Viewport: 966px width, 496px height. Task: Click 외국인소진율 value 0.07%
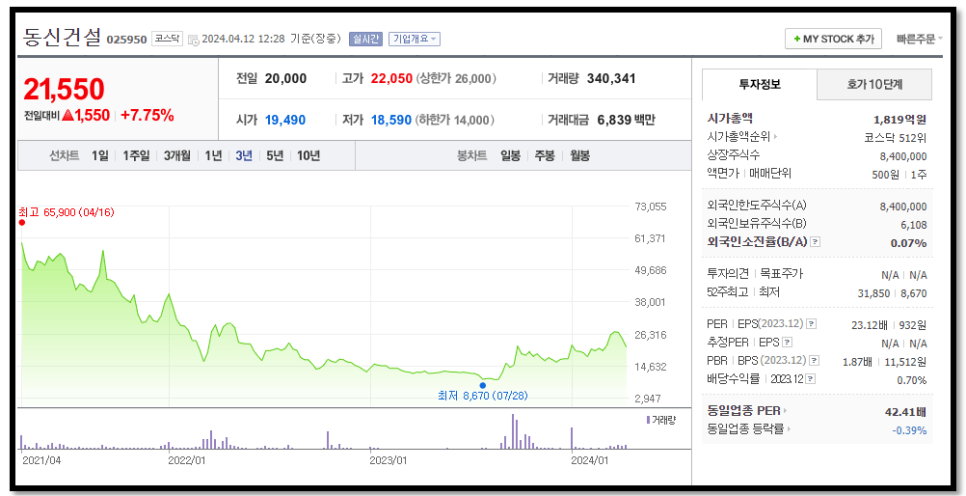909,243
